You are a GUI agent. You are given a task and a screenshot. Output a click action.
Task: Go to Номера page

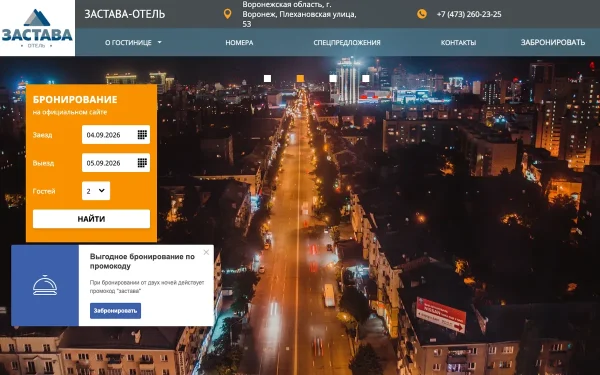pos(239,42)
